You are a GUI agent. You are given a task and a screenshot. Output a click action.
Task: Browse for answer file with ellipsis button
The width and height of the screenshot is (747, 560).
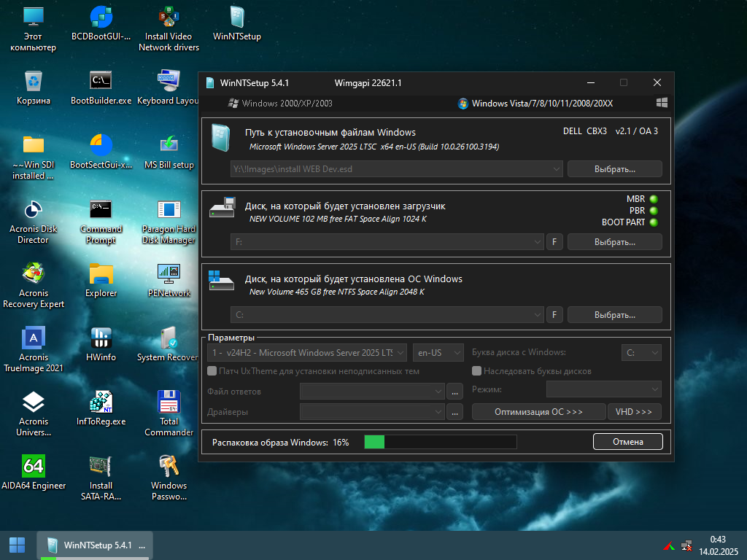[x=454, y=392]
